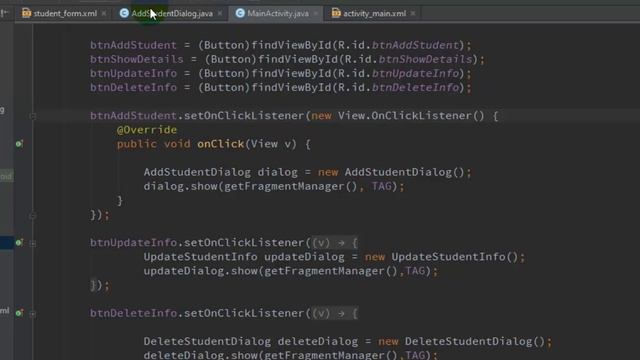Expand the folded btnDeleteInfo lambda block

(x=33, y=314)
